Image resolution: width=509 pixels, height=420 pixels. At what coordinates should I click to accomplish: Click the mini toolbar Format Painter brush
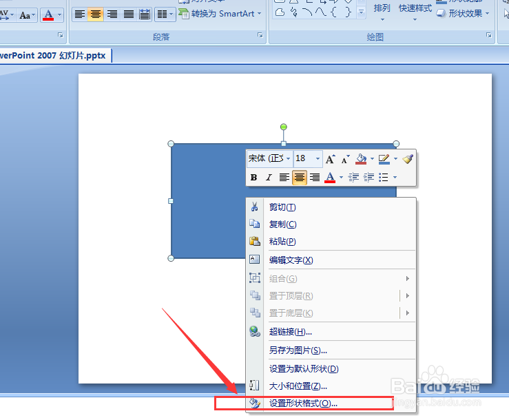click(408, 159)
